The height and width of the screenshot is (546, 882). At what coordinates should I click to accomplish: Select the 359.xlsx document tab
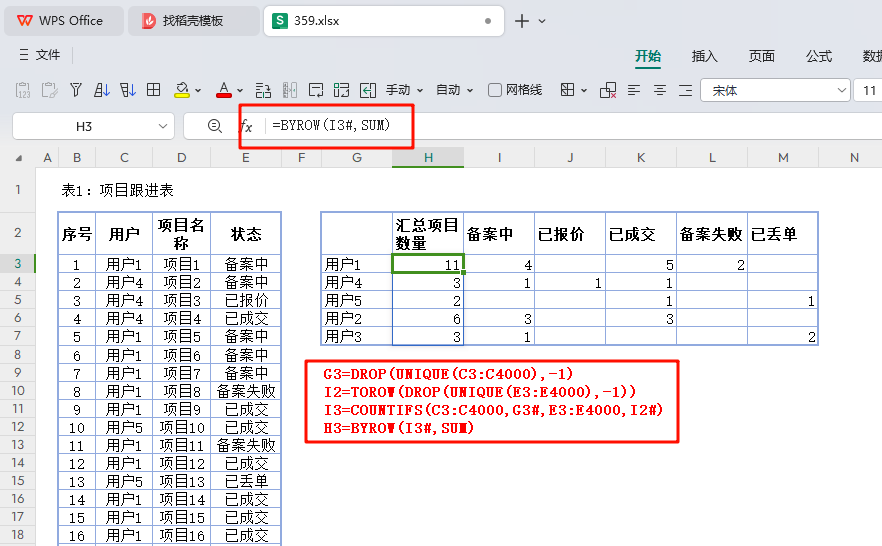pyautogui.click(x=384, y=21)
